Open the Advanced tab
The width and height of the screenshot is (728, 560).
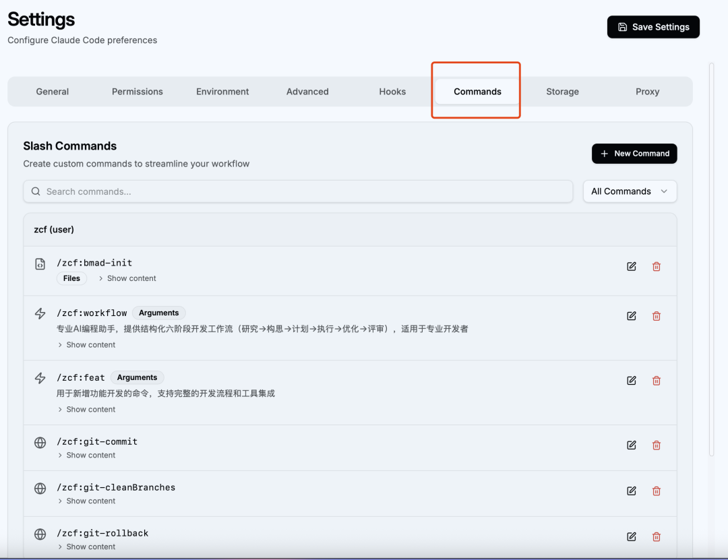coord(307,92)
